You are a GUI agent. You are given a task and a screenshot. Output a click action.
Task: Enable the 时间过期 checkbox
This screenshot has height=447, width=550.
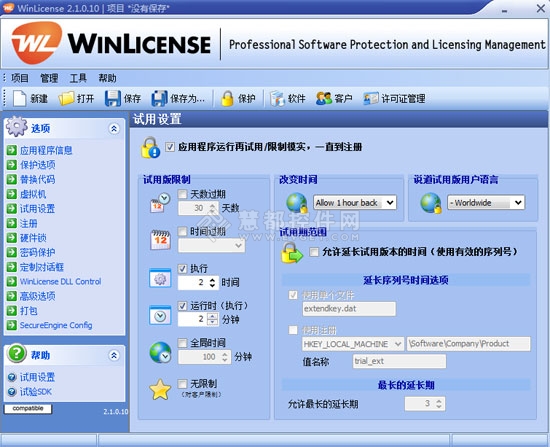pyautogui.click(x=182, y=231)
